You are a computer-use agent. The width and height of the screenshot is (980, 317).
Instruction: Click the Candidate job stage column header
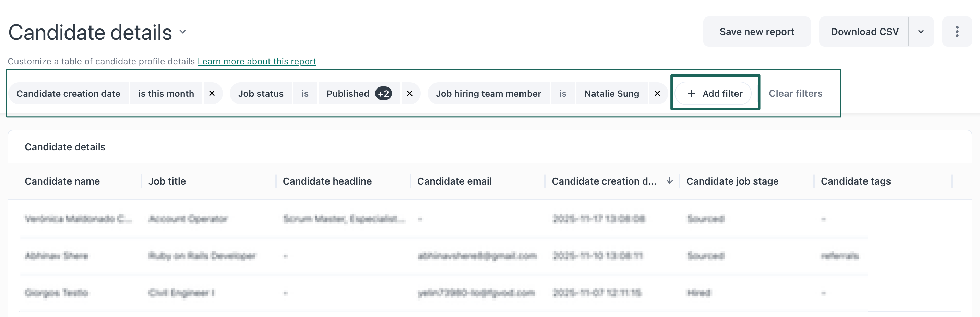[x=732, y=181]
